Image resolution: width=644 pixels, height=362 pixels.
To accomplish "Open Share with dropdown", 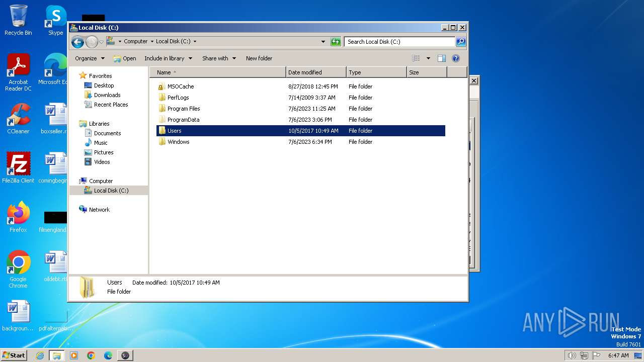I will tap(219, 58).
